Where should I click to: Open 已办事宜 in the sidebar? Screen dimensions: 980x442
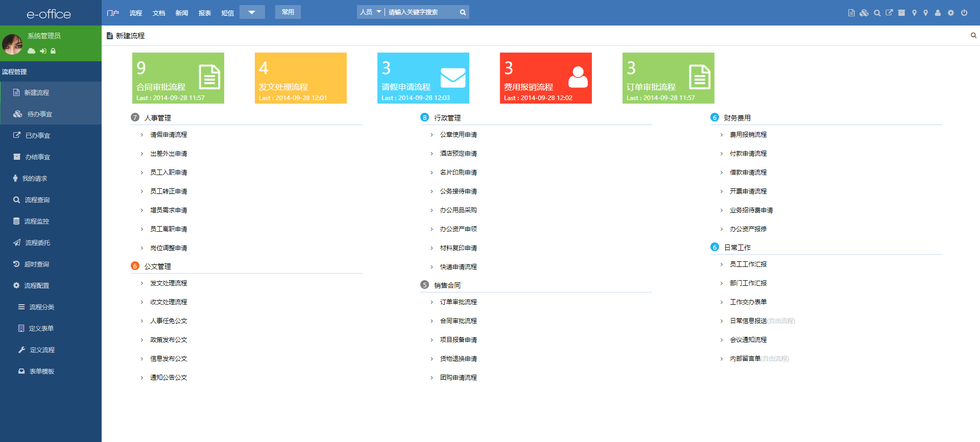coord(51,135)
